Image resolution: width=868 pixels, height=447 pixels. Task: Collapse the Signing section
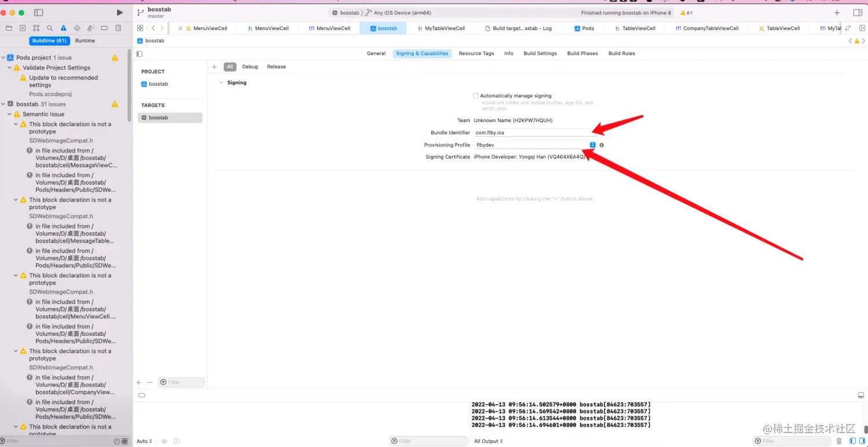(x=220, y=83)
